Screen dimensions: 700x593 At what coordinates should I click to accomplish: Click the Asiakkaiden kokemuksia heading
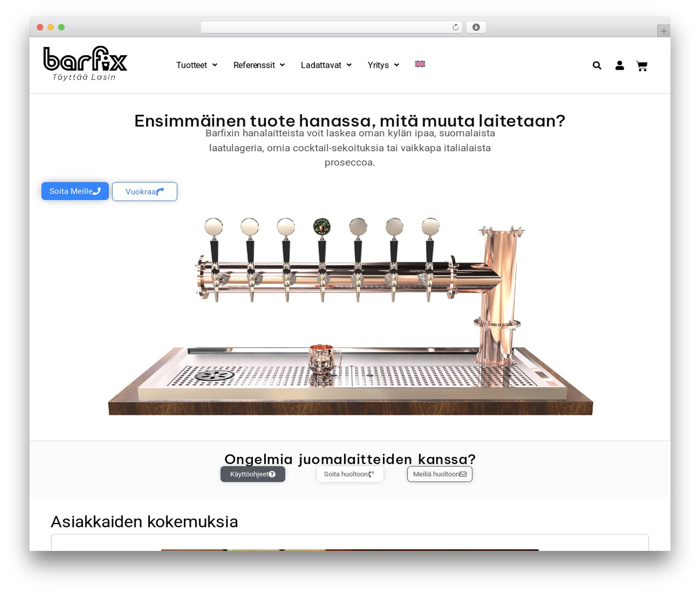(x=144, y=521)
